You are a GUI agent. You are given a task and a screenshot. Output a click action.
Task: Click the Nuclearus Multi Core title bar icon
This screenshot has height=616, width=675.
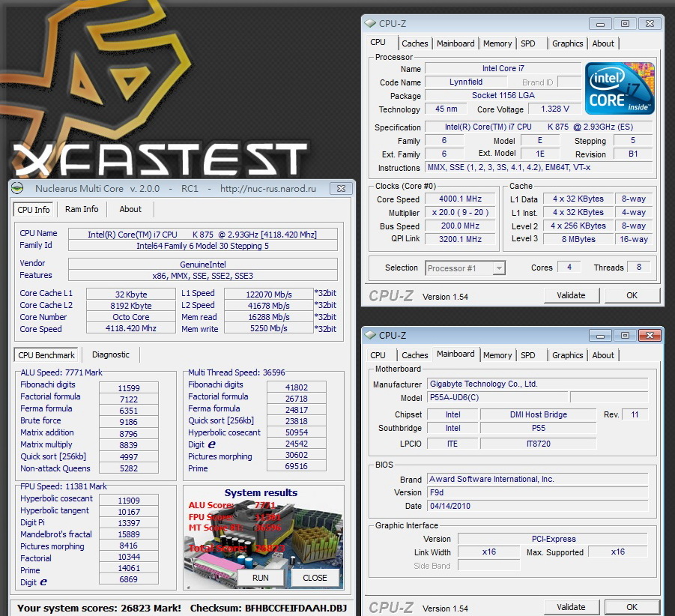pyautogui.click(x=19, y=188)
